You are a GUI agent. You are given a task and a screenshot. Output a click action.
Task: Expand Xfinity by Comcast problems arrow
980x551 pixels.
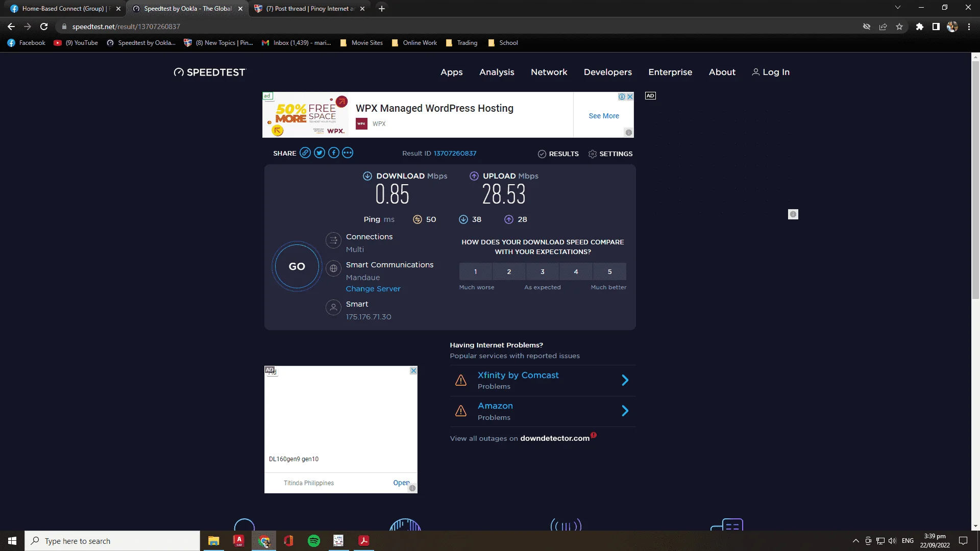[x=625, y=380]
